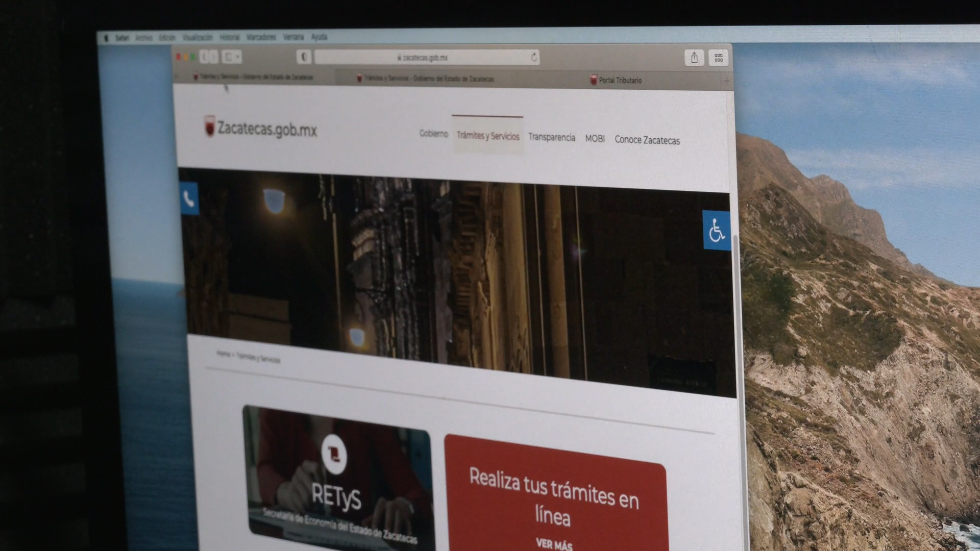Open the wheelchair accessibility icon
The image size is (980, 551).
click(716, 230)
